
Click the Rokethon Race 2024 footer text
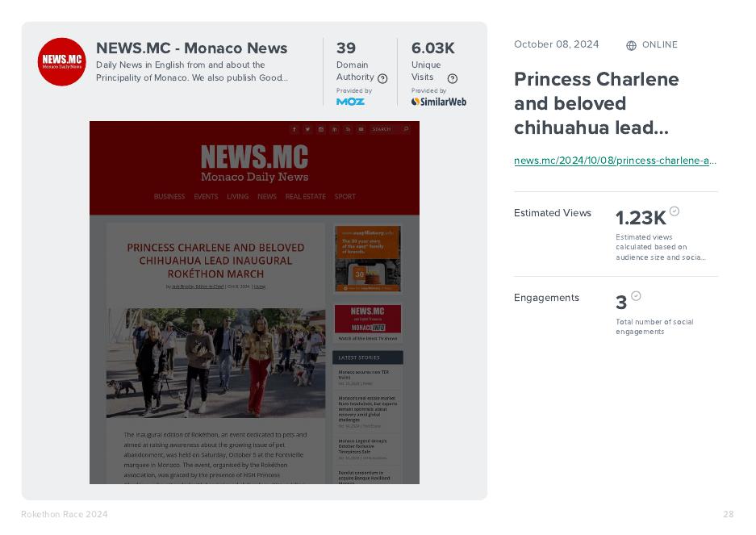65,514
